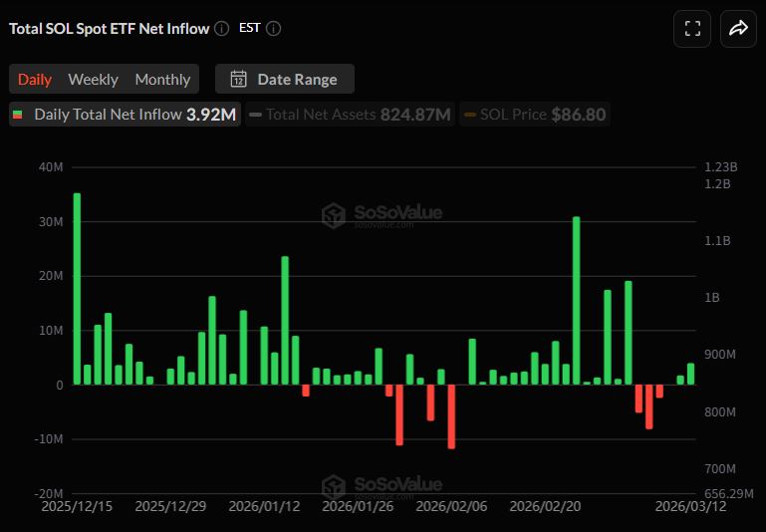
Task: Click the fullscreen expand icon
Action: [x=692, y=29]
